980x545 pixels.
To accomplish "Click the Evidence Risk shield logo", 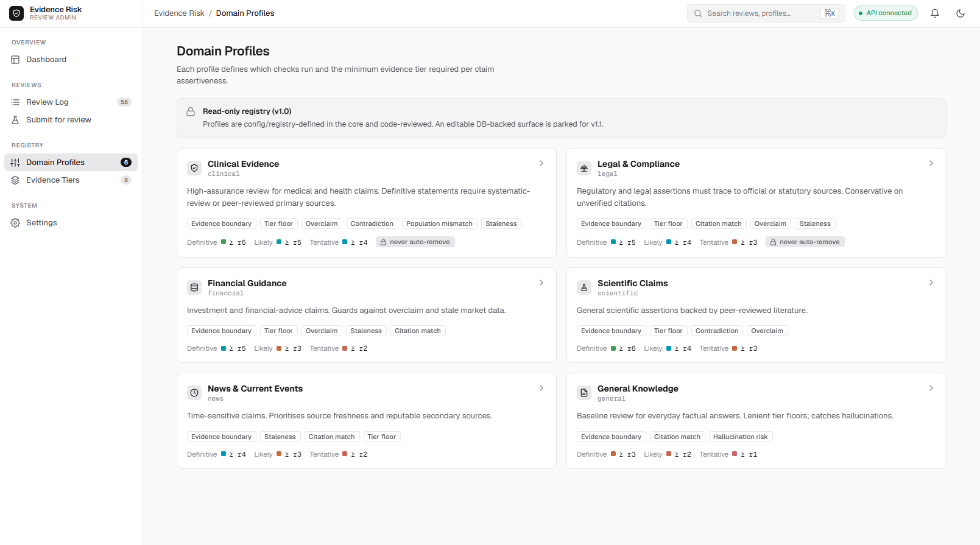I will click(16, 13).
